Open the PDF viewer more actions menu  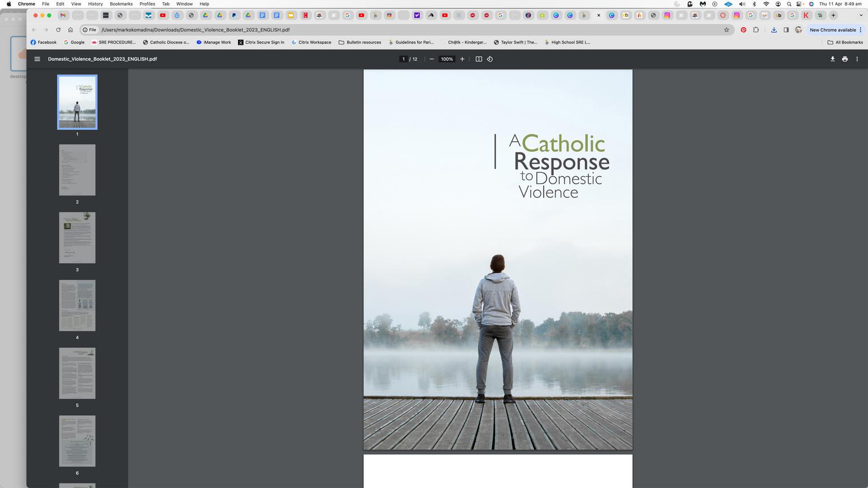click(857, 59)
